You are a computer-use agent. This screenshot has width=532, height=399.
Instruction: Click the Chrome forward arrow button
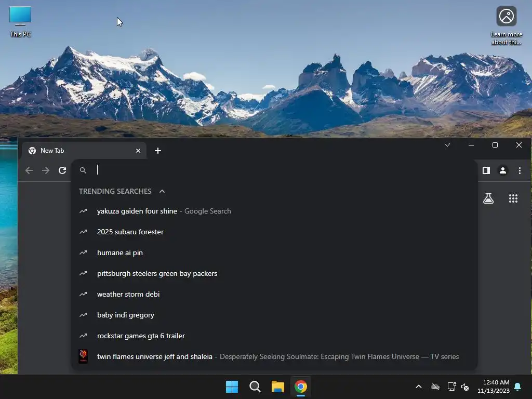coord(46,170)
